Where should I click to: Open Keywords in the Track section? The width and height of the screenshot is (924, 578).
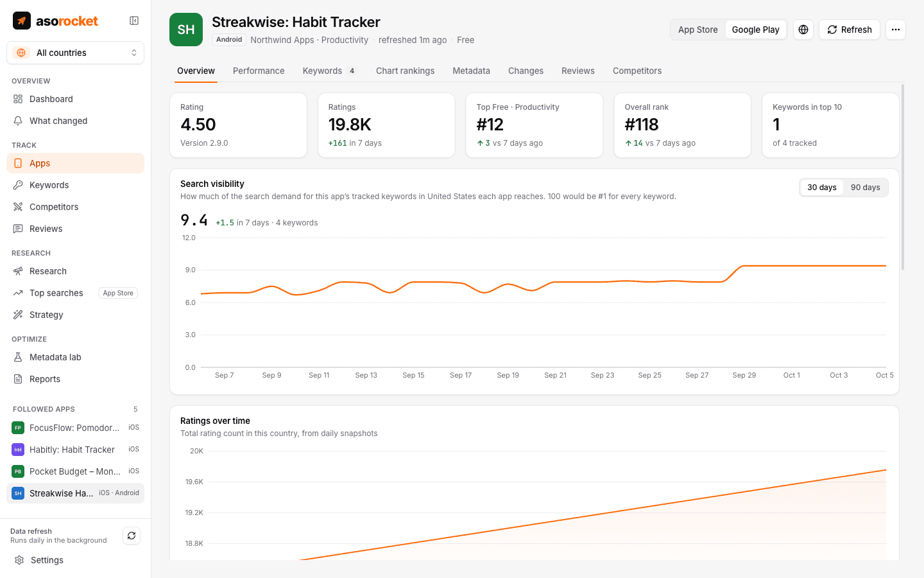pos(75,185)
